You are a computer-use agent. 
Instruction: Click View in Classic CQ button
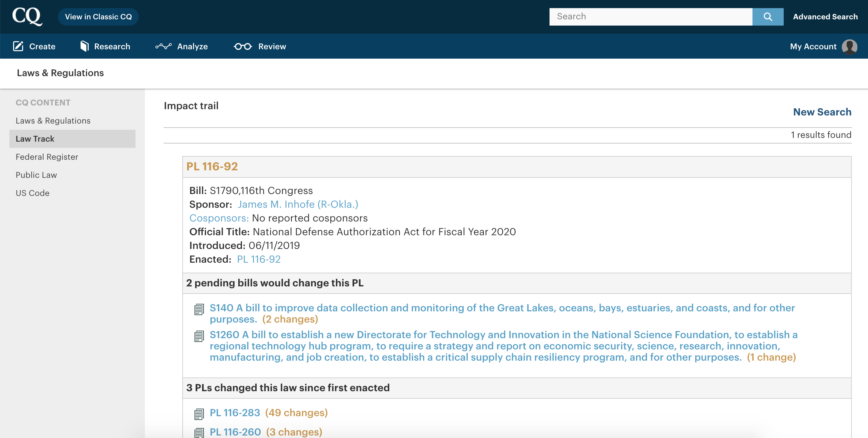(98, 17)
